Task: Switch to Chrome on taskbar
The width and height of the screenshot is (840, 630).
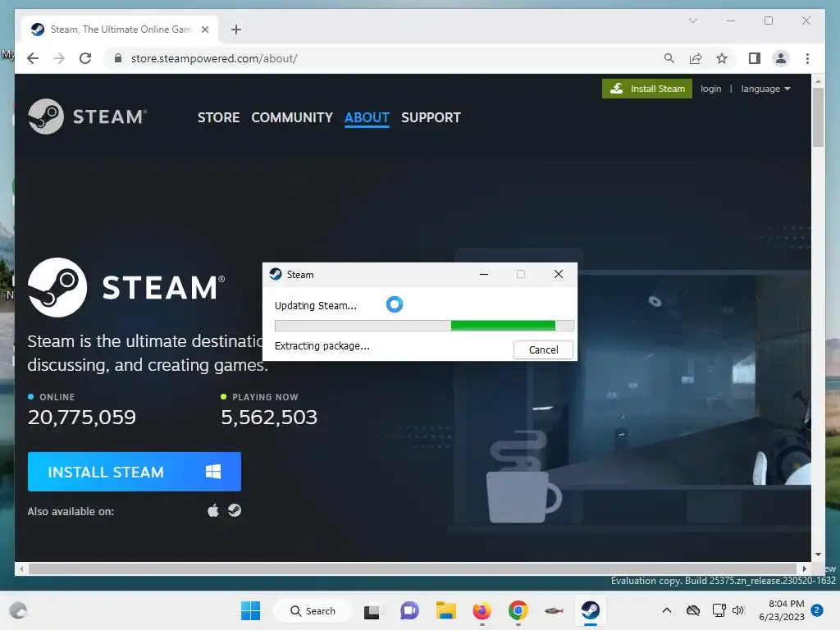Action: 518,610
